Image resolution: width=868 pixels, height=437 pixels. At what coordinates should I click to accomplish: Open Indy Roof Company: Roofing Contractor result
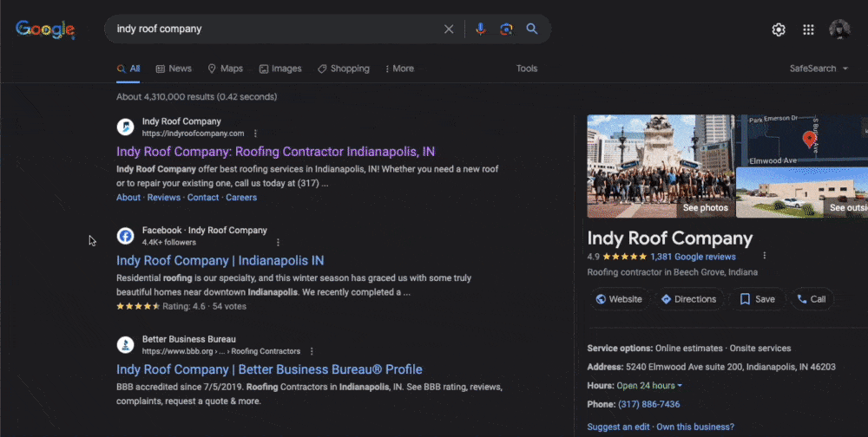(276, 151)
